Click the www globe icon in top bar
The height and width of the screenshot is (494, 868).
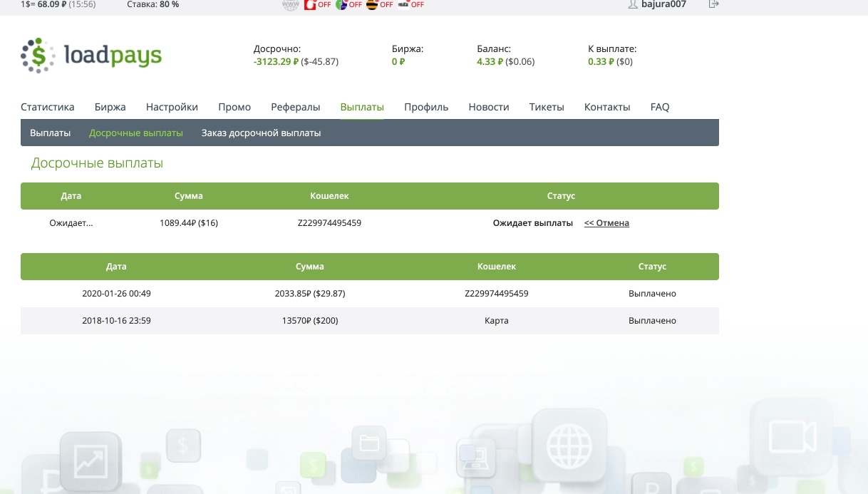click(290, 5)
